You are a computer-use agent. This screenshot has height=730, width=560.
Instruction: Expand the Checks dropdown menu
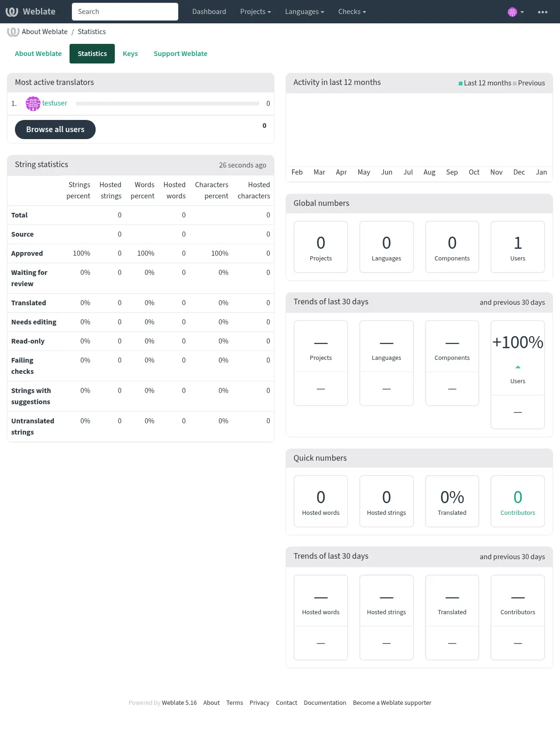tap(352, 12)
